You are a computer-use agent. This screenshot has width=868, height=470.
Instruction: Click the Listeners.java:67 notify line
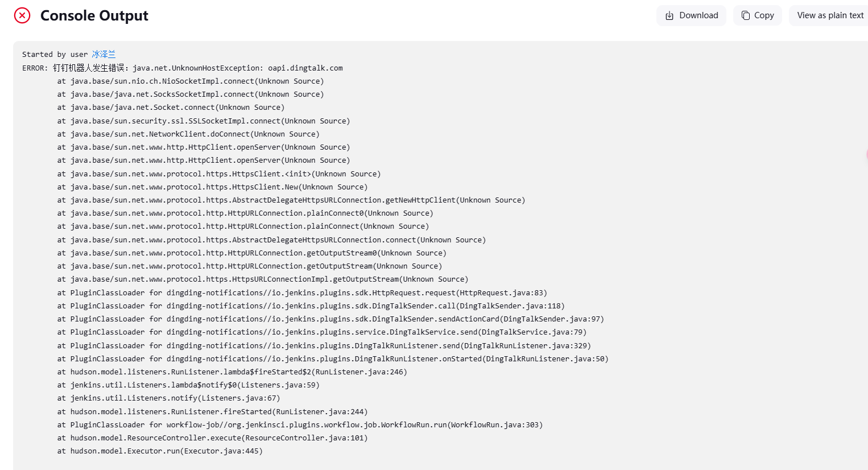[x=168, y=398]
